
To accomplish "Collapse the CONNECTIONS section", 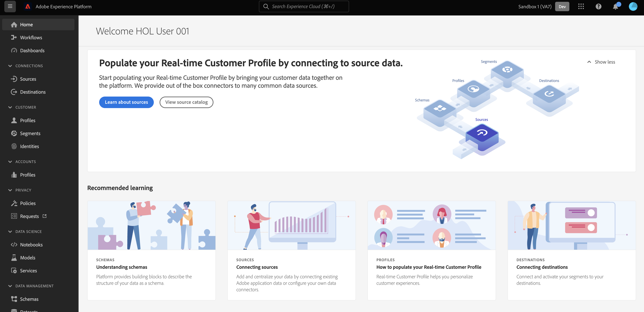I will [10, 66].
